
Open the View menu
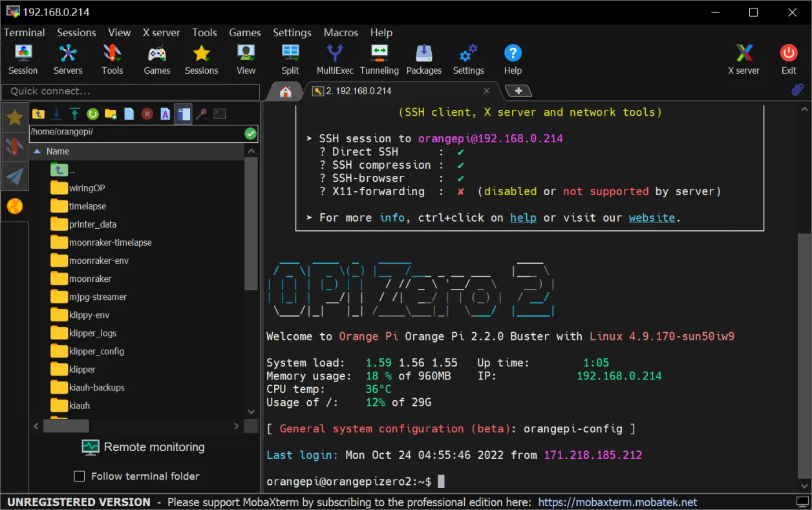pyautogui.click(x=120, y=32)
